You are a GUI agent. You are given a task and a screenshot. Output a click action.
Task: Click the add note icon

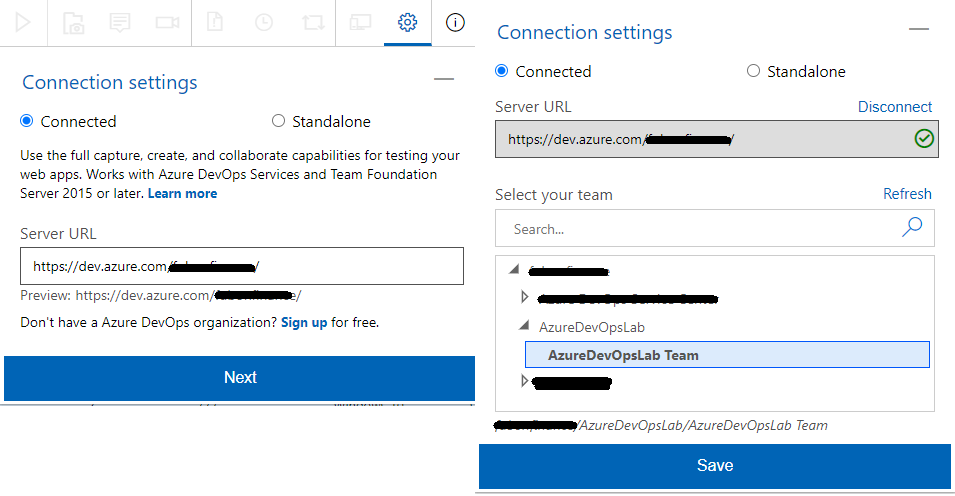coord(120,22)
